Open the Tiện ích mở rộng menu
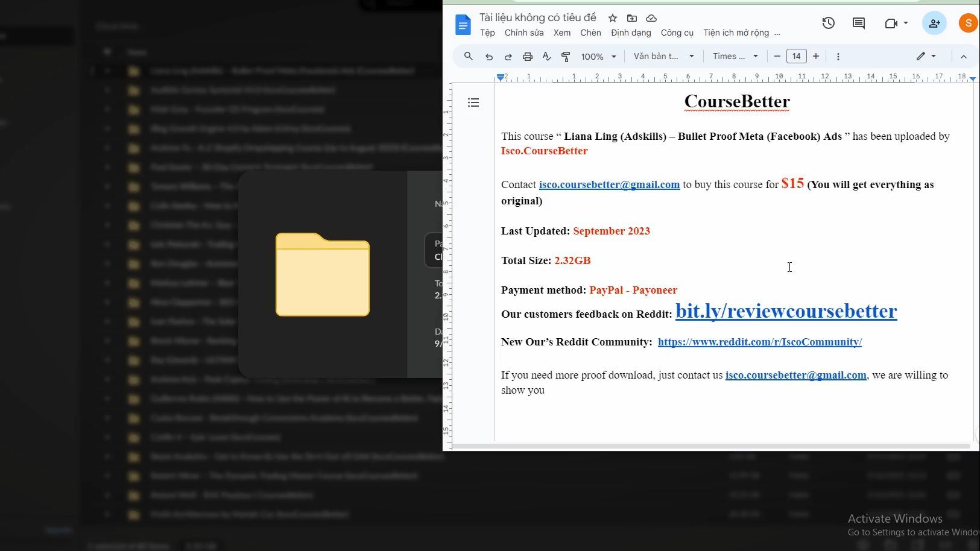This screenshot has width=980, height=551. (736, 33)
